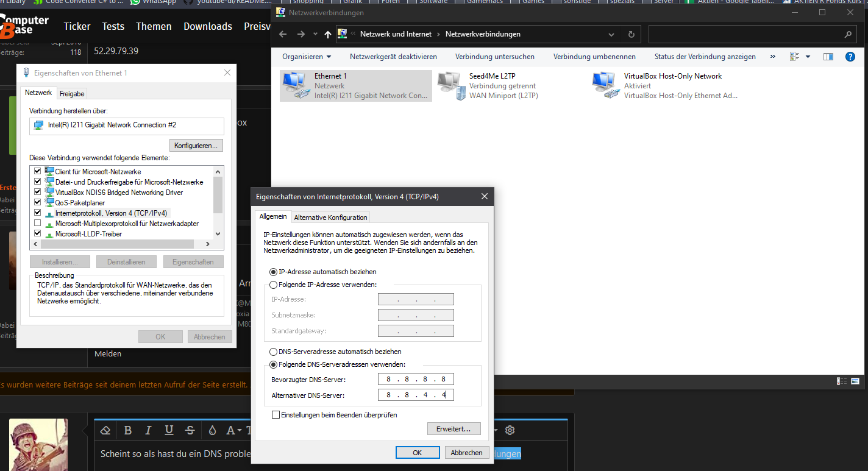Enable 'Einstellungen beim Beenden überprüfen' checkbox
The width and height of the screenshot is (868, 471).
pos(276,414)
